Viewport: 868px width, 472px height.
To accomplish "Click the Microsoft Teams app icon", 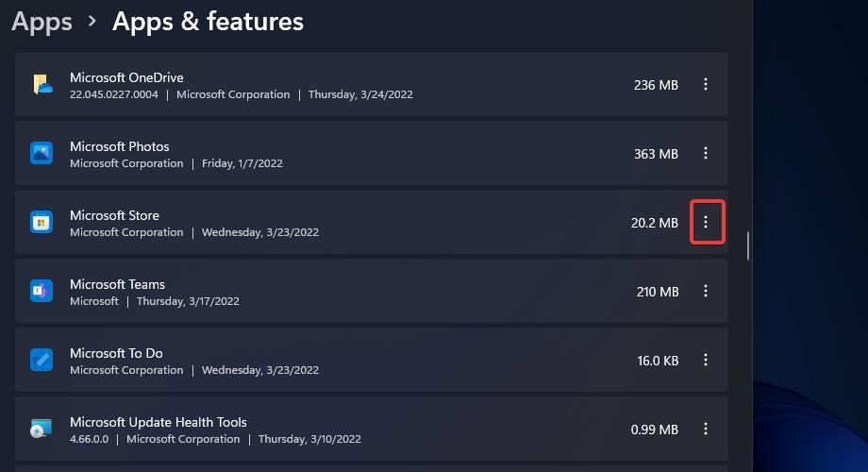I will [x=42, y=291].
